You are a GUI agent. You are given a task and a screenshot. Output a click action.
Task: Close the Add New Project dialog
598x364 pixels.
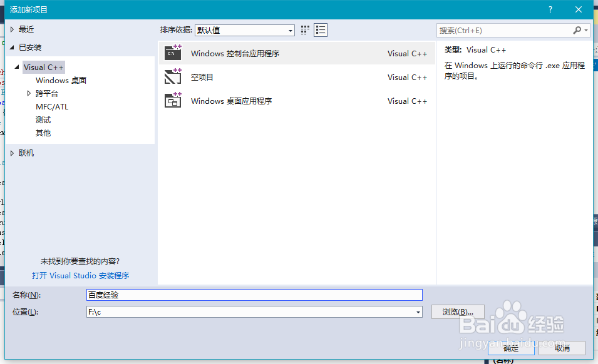coord(578,9)
